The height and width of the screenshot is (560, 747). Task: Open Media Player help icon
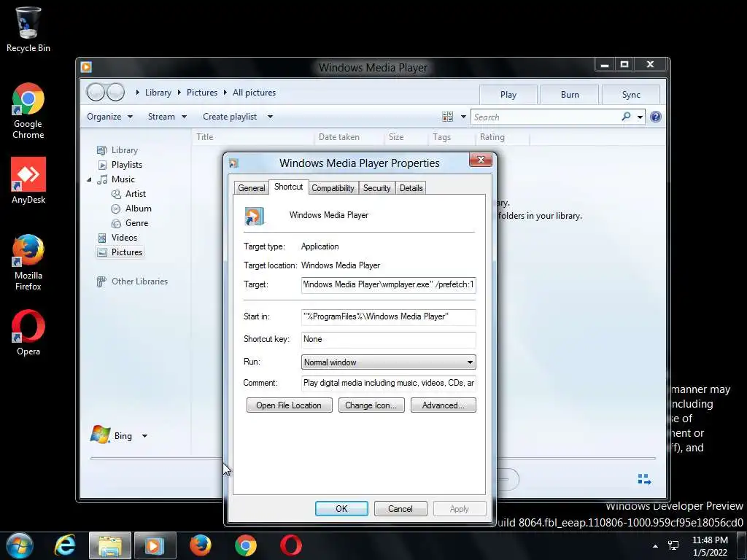tap(656, 117)
